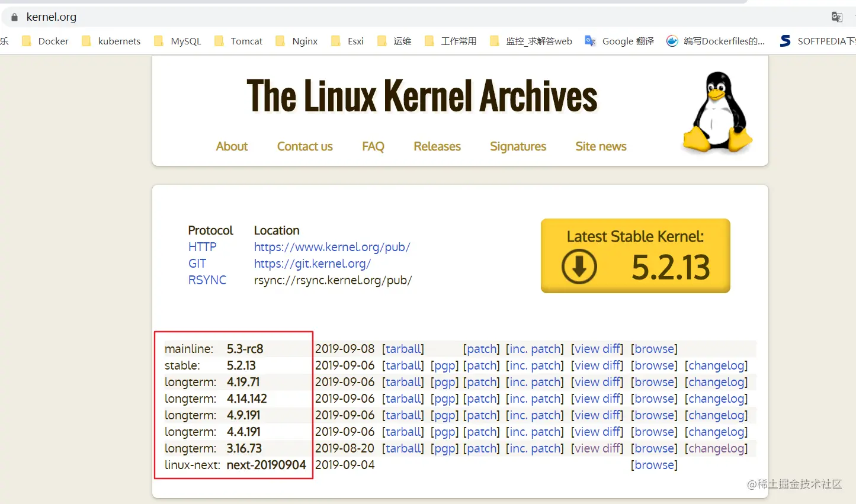Open the Docker bookmark folder
The height and width of the screenshot is (504, 856).
[x=45, y=41]
